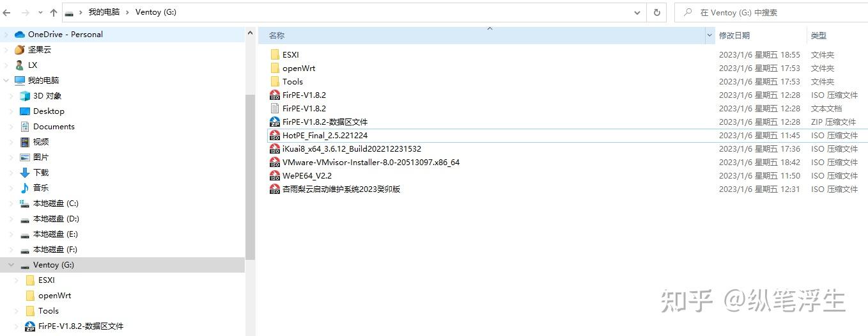Click the 视频 icon in sidebar

25,142
